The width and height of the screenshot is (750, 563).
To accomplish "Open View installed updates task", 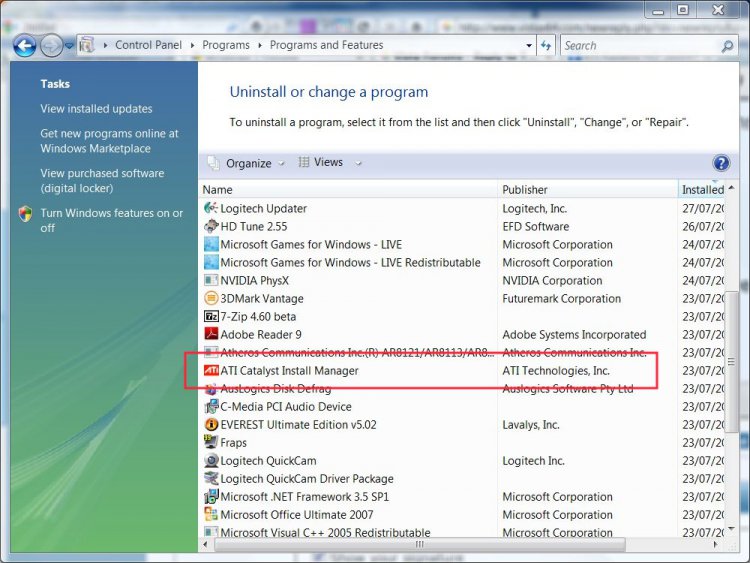I will [x=96, y=109].
